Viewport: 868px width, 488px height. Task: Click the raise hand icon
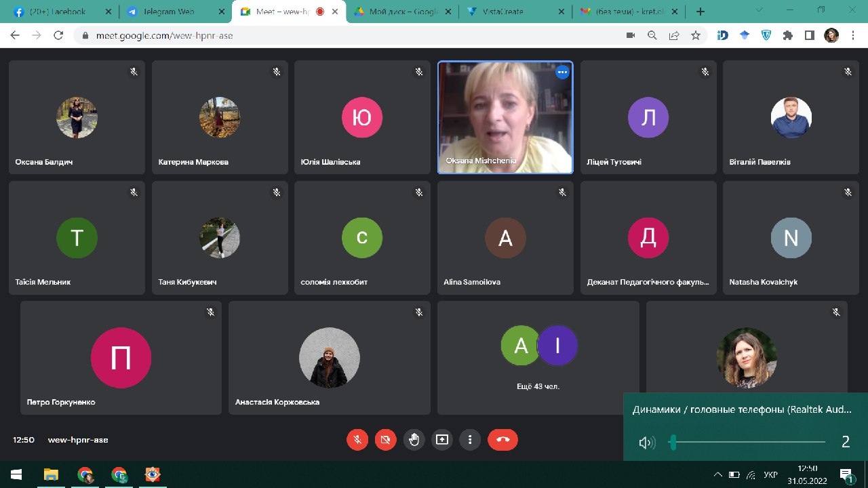tap(414, 440)
